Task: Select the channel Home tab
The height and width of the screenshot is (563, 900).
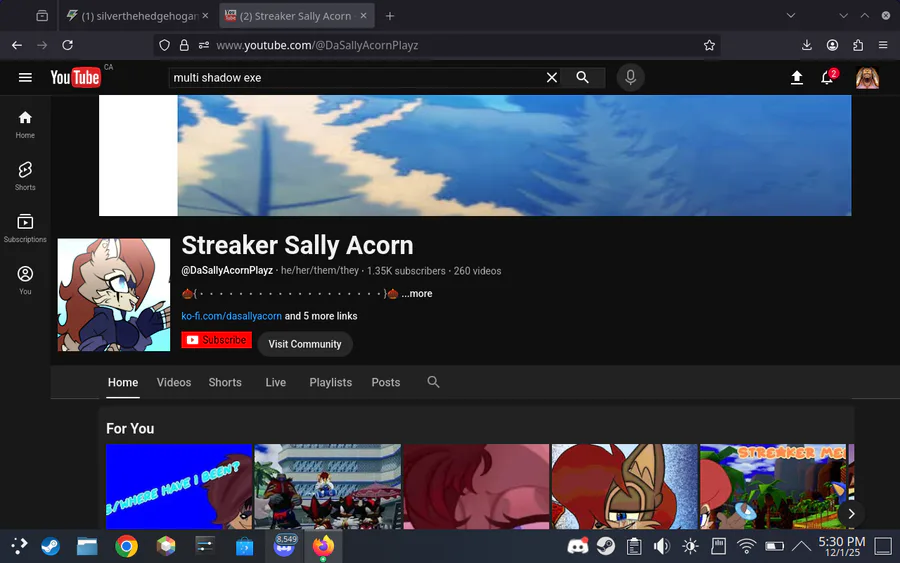Action: pyautogui.click(x=123, y=382)
